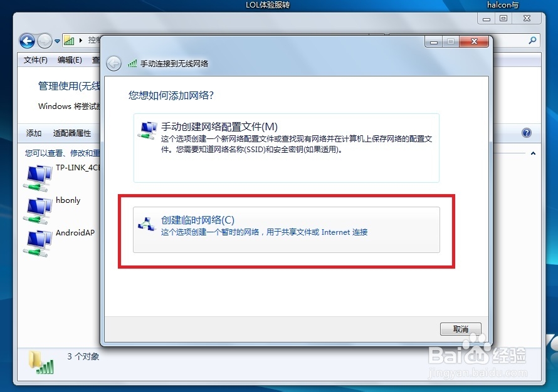Click the search magnifier icon
The height and width of the screenshot is (392, 558).
(532, 41)
